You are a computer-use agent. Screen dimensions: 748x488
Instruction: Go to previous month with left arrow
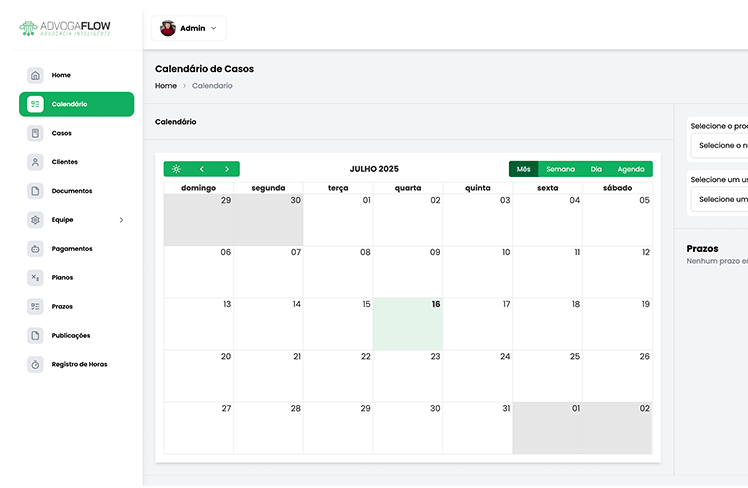tap(201, 169)
